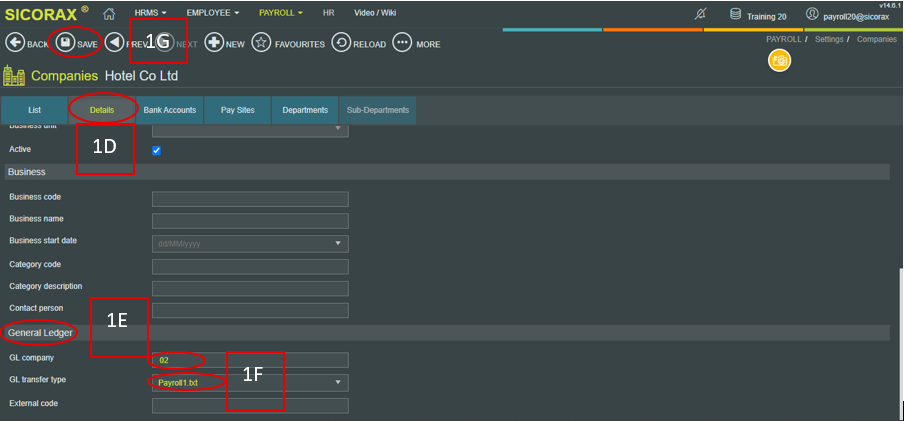Viewport: 905px width, 421px height.
Task: Click the General Ledger section header
Action: click(x=447, y=333)
